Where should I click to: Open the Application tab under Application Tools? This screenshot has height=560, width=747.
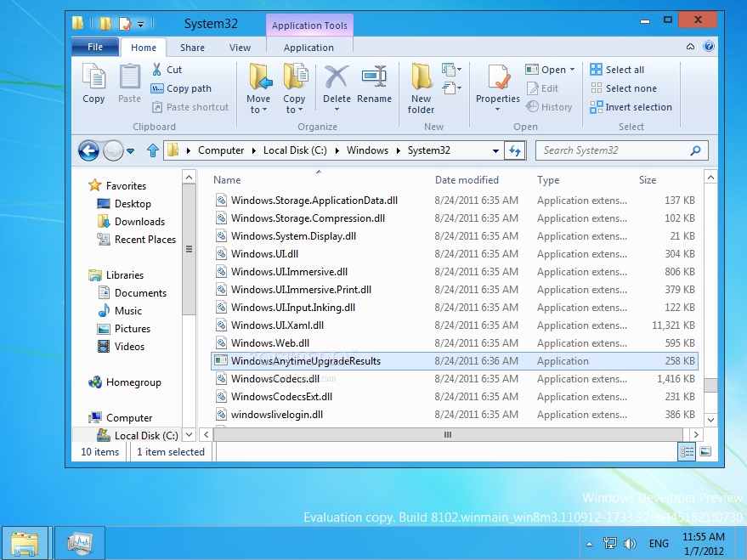point(308,48)
